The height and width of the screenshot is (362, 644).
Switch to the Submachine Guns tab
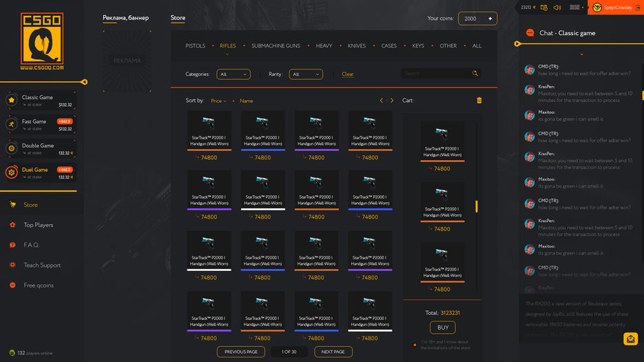point(276,46)
